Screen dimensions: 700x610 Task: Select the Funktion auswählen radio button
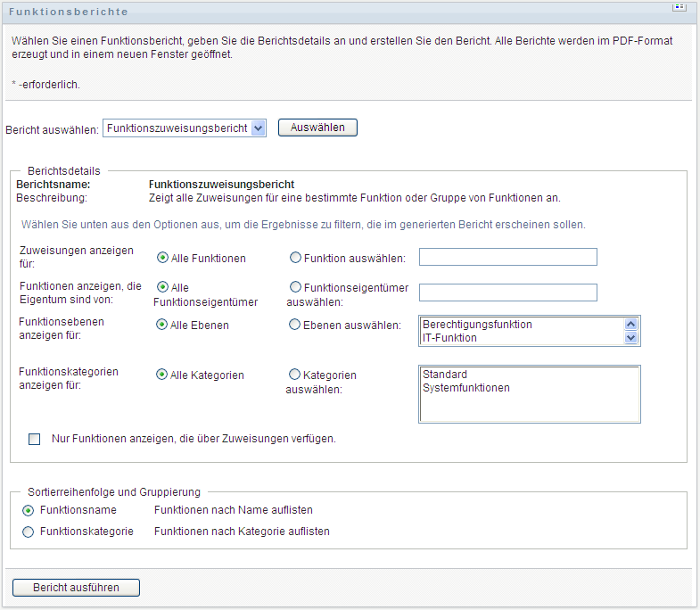(x=295, y=258)
